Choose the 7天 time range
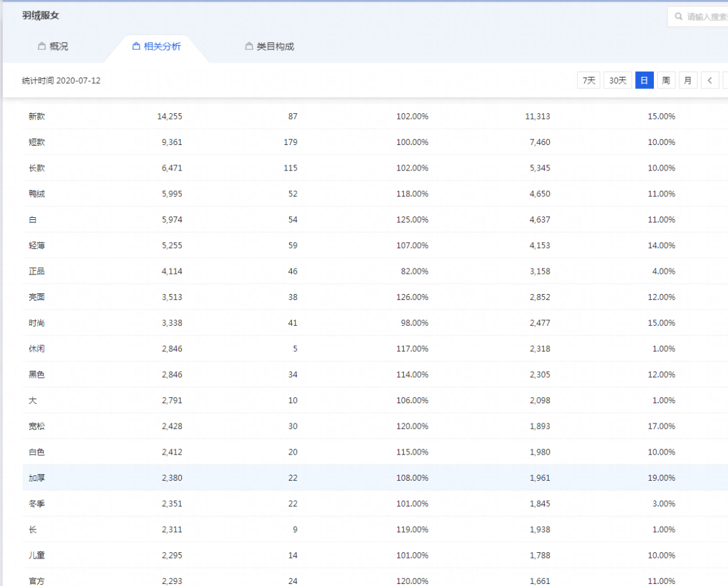Screen dimensions: 728x586 [588, 80]
